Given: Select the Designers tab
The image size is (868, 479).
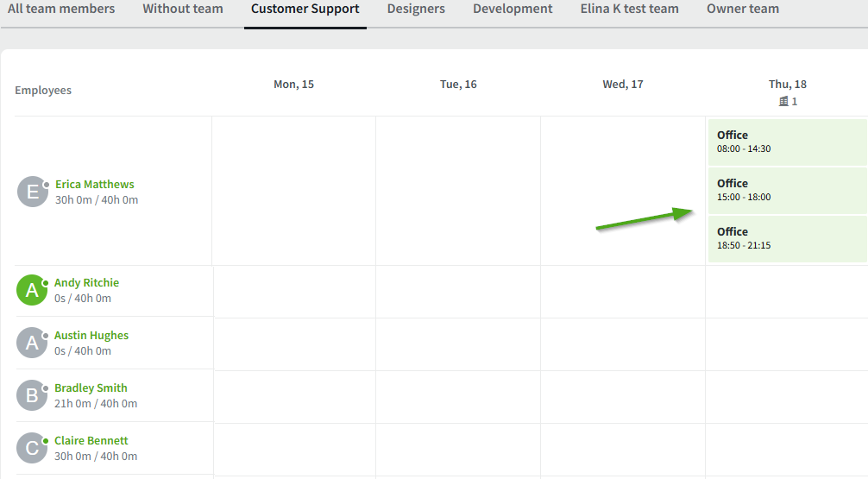Looking at the screenshot, I should (416, 9).
